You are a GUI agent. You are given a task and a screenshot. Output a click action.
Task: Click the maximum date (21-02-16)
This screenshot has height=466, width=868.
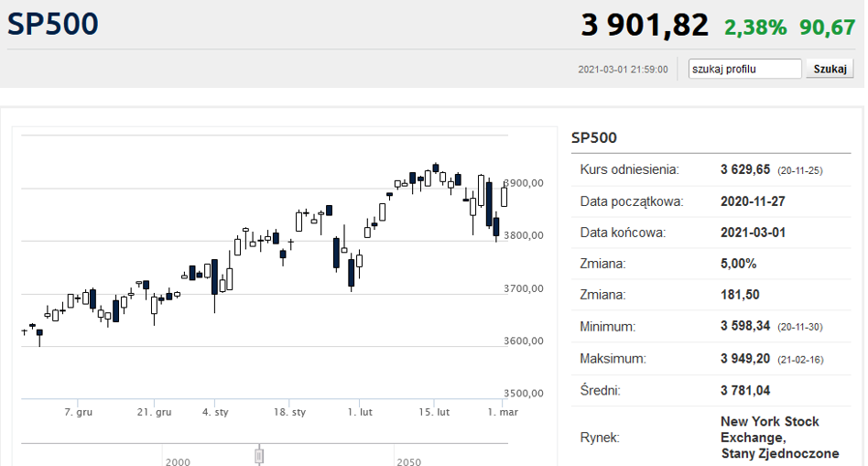800,360
